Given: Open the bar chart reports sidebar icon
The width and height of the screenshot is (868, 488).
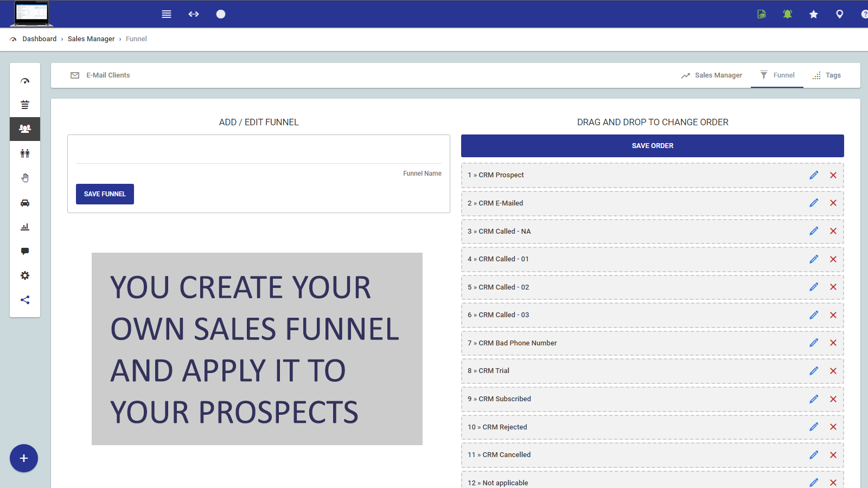Looking at the screenshot, I should [25, 227].
